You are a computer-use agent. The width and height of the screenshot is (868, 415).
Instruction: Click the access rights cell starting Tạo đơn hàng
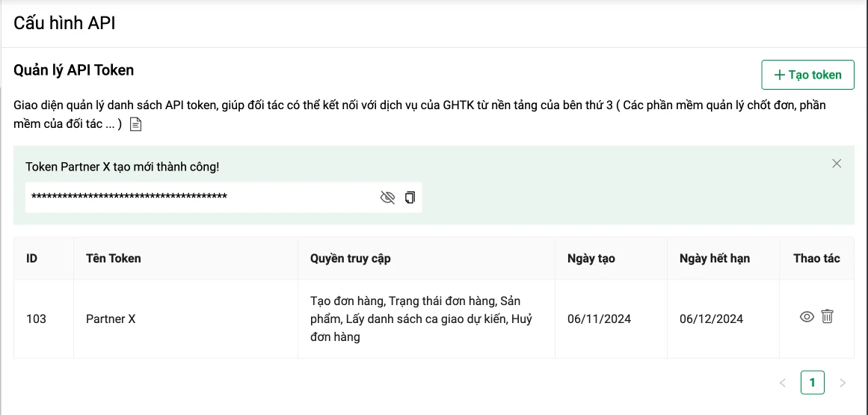coord(426,319)
